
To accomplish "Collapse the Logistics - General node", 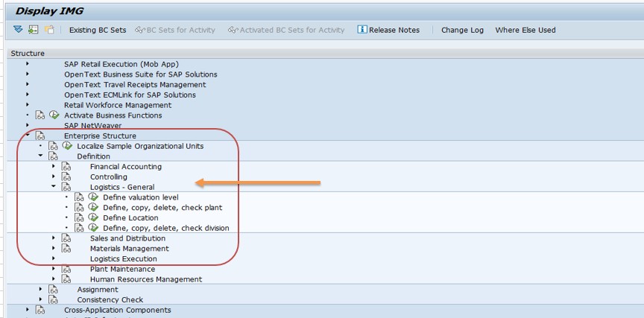I will point(54,187).
